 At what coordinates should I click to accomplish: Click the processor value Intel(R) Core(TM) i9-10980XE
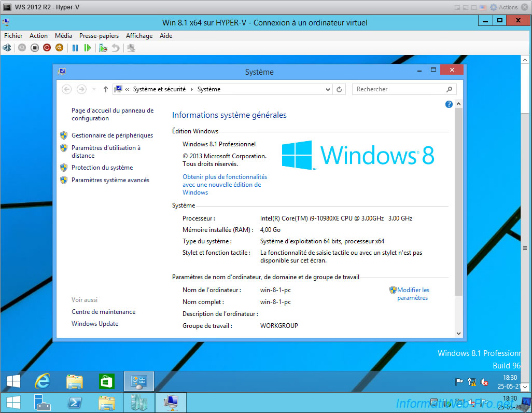[336, 218]
